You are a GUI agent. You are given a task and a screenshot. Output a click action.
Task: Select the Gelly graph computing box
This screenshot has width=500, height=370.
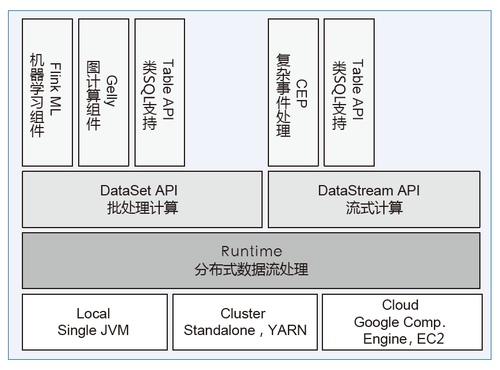(104, 92)
